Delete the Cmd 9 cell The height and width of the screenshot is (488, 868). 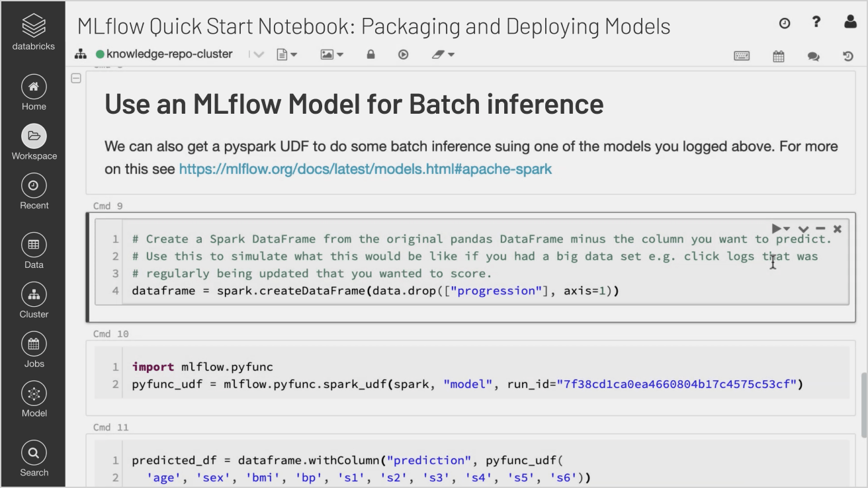tap(838, 229)
